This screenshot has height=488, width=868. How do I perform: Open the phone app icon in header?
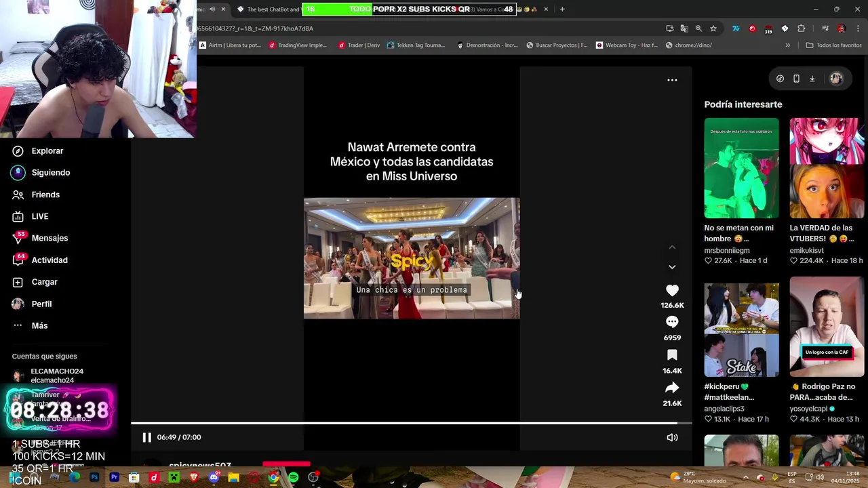[796, 79]
